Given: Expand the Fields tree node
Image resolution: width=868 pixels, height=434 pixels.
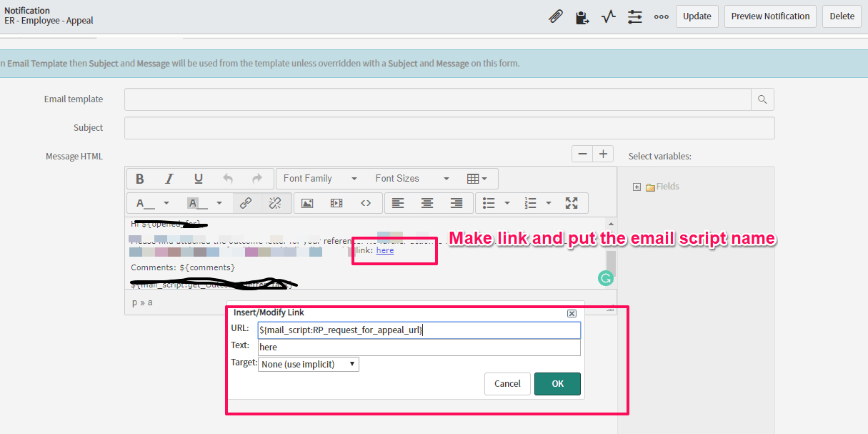Looking at the screenshot, I should (637, 187).
